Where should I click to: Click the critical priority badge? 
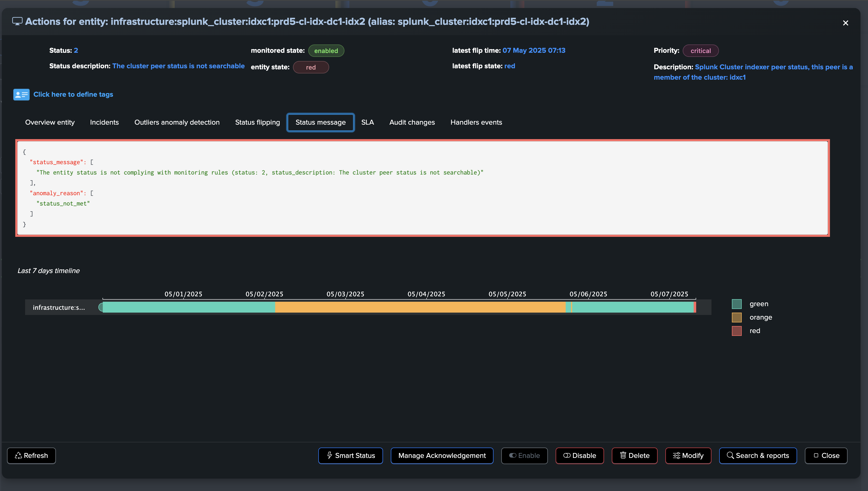tap(701, 51)
